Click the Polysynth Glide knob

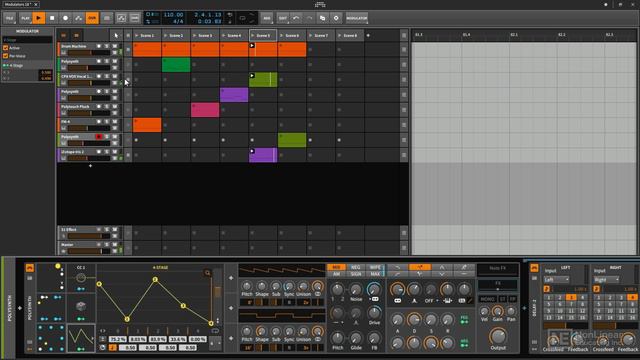pos(356,338)
